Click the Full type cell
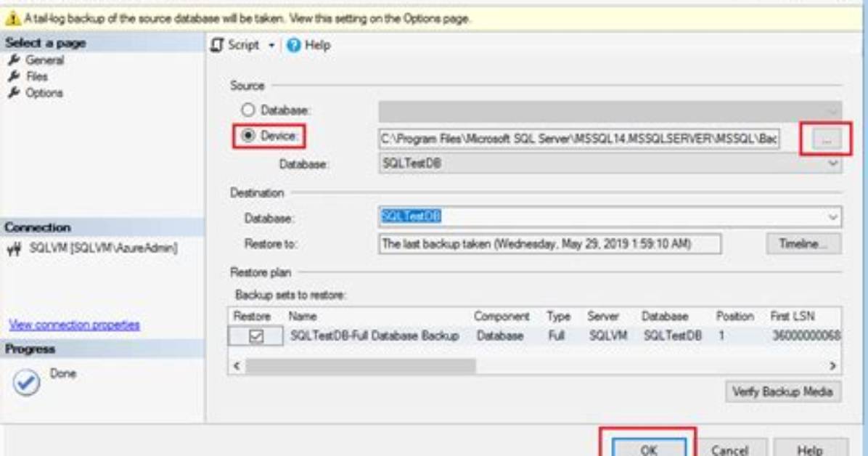The image size is (868, 456). 557,335
